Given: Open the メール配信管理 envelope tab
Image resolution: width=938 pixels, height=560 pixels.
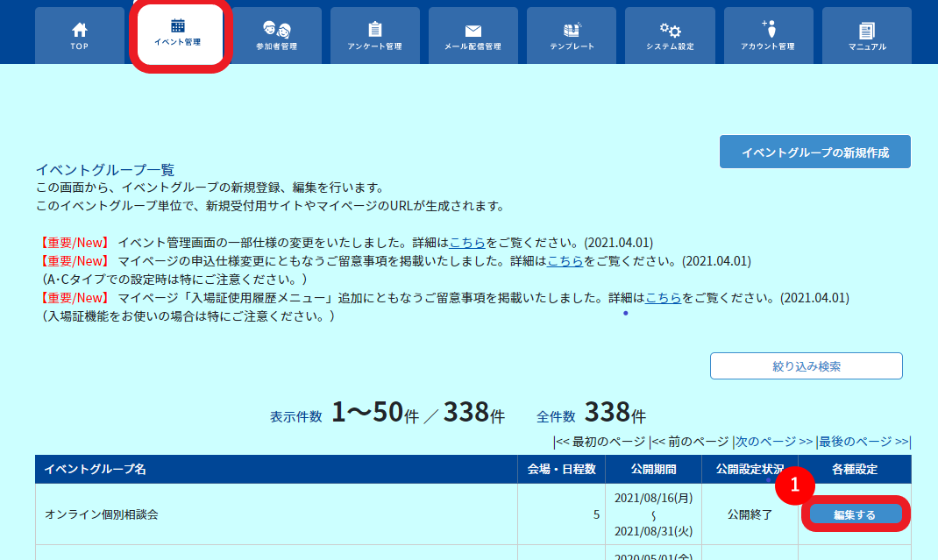Looking at the screenshot, I should tap(473, 36).
